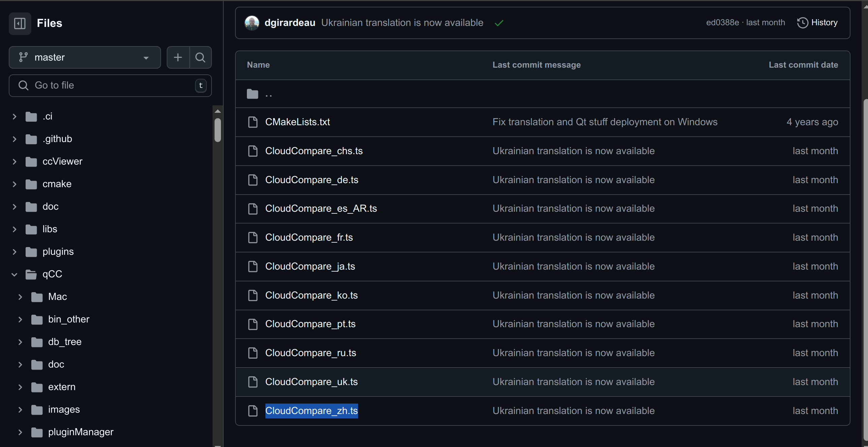Click the file icon beside CloudCompare_de.ts

point(253,180)
